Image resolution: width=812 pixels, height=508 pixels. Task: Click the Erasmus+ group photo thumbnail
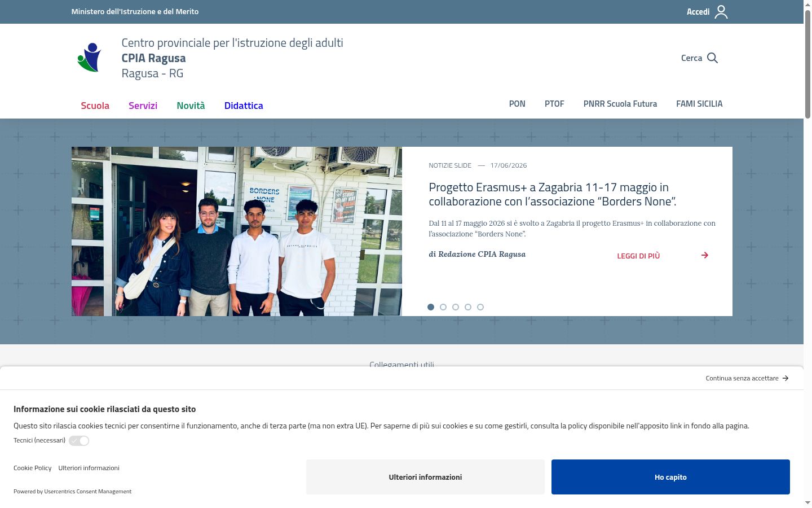tap(237, 231)
